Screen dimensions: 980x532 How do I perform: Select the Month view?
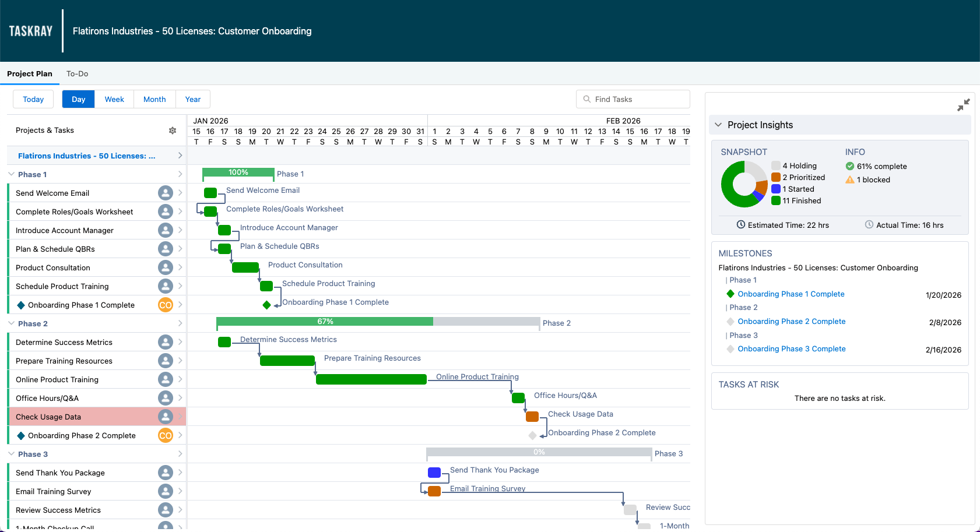coord(154,99)
